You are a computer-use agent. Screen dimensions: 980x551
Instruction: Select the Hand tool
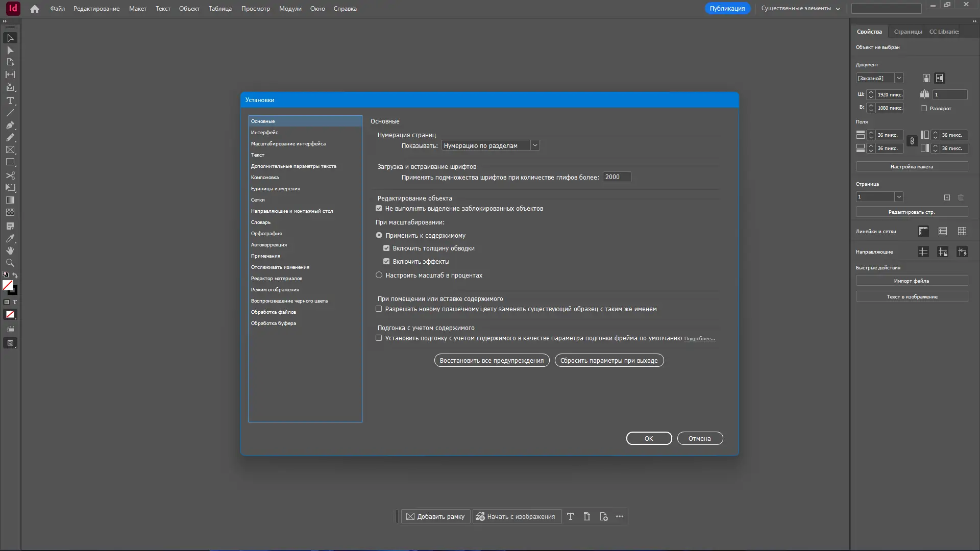coord(10,251)
